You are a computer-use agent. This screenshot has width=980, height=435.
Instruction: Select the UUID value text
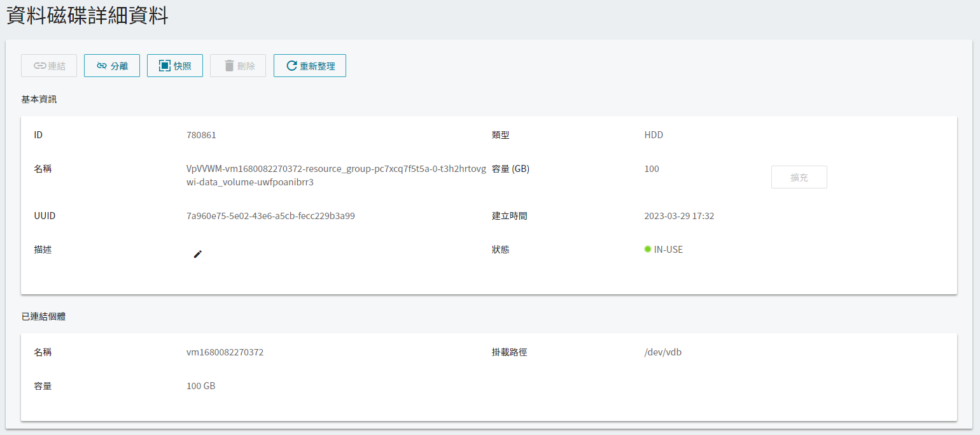point(270,216)
